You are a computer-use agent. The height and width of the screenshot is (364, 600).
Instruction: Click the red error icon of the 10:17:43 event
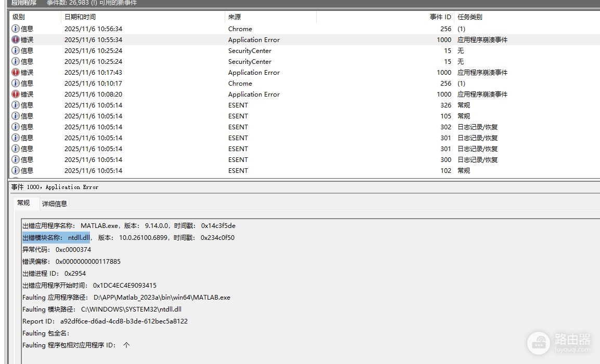[x=15, y=72]
